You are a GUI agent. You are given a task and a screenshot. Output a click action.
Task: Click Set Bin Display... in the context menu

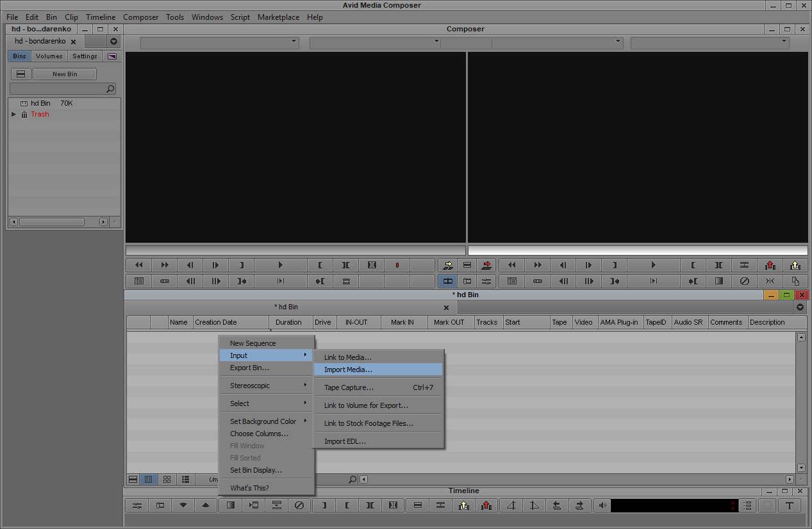coord(267,470)
